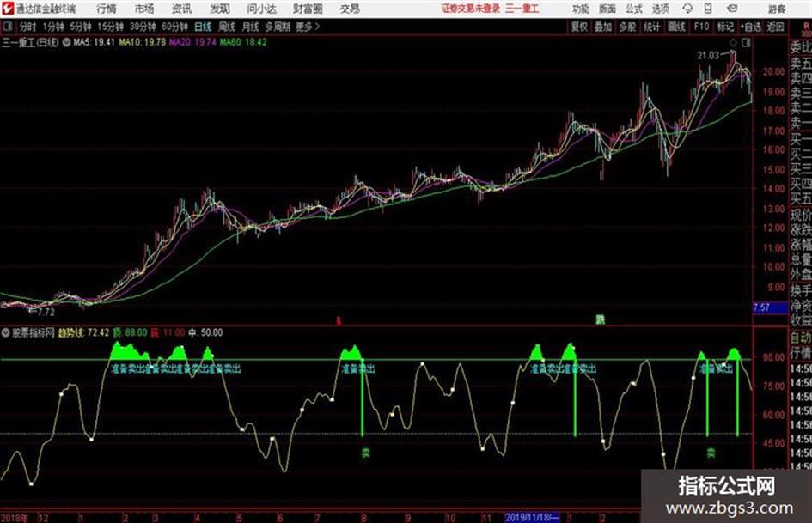Click the 返回 button
This screenshot has height=523, width=812.
pos(775,27)
